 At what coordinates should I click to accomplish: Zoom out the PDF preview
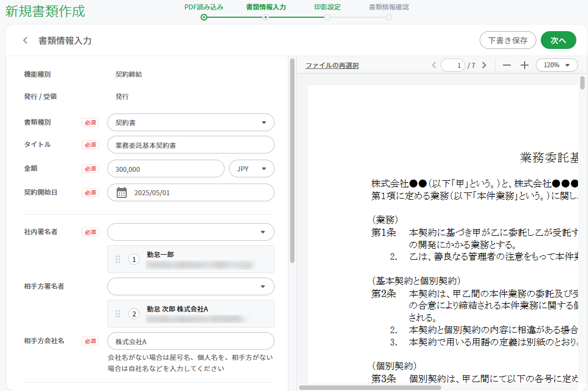(x=507, y=65)
